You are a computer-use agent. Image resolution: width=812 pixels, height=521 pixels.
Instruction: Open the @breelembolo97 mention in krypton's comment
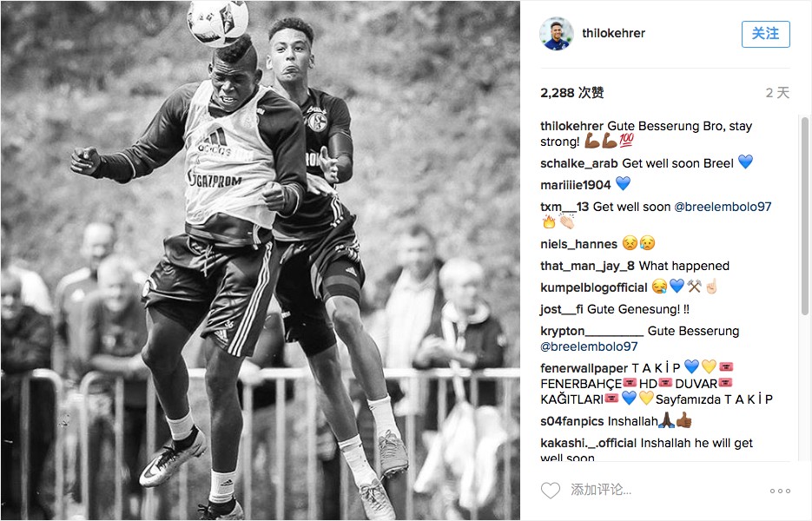point(589,346)
